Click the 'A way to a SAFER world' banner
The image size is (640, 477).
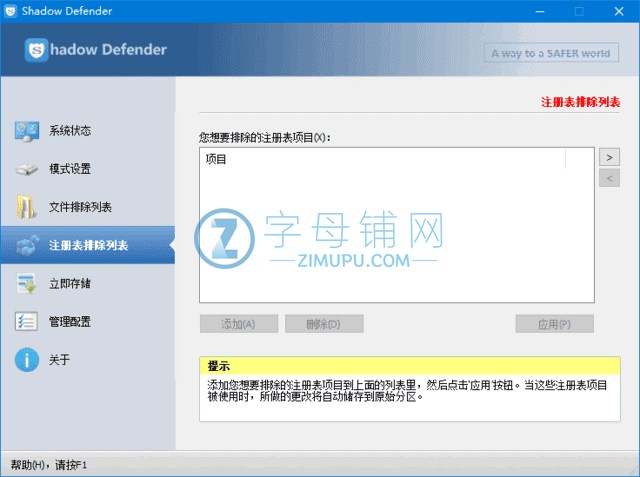[551, 53]
